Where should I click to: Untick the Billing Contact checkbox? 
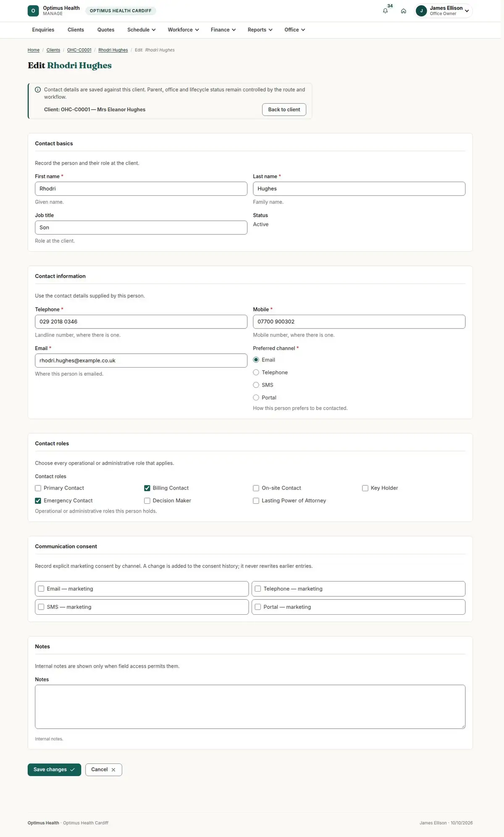(147, 488)
